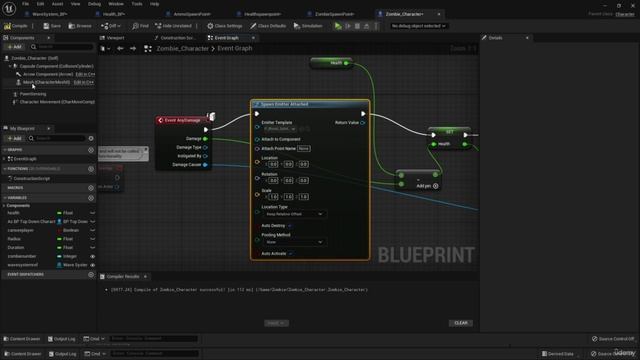
Task: Click the Components panel search field
Action: coord(62,47)
